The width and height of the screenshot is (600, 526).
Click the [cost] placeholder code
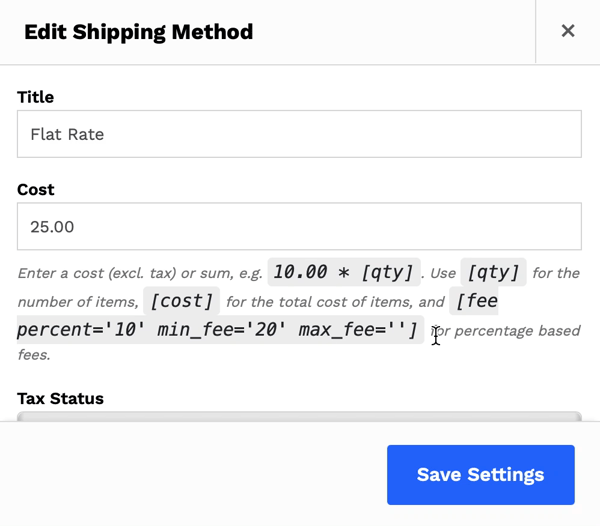pyautogui.click(x=182, y=301)
